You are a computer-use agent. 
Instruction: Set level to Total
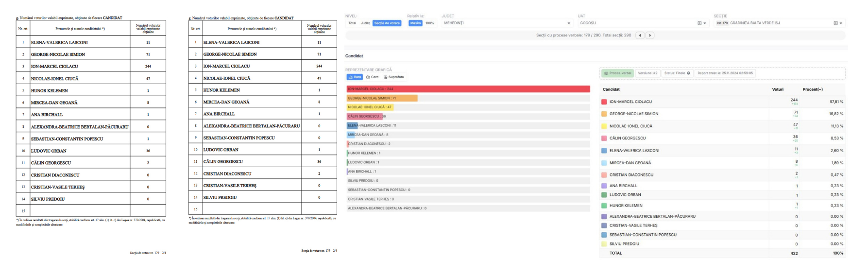[352, 23]
